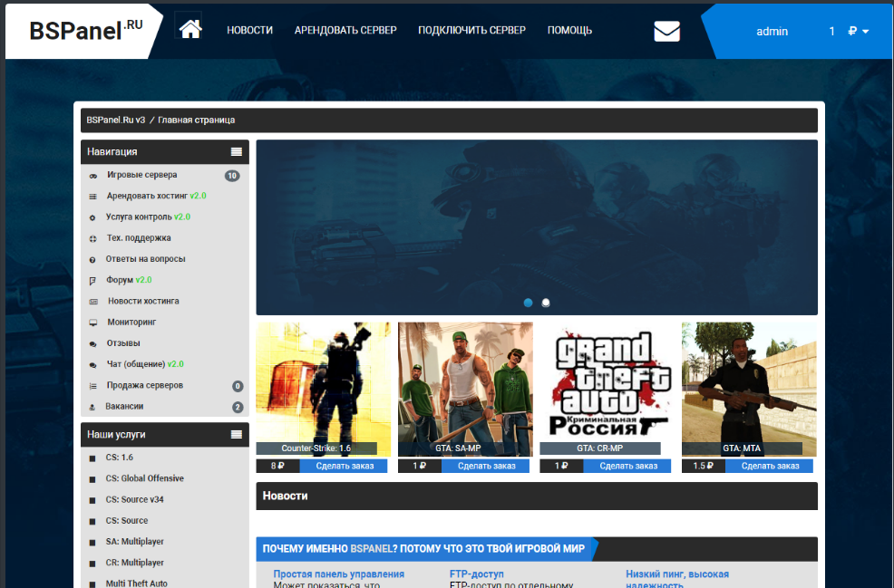Open the Новости menu item
The image size is (894, 588).
click(249, 31)
